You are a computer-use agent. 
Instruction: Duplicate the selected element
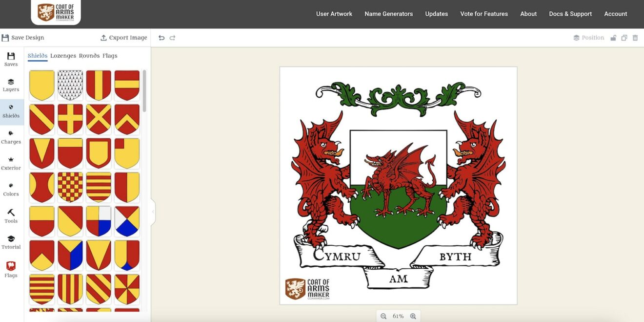pos(624,37)
